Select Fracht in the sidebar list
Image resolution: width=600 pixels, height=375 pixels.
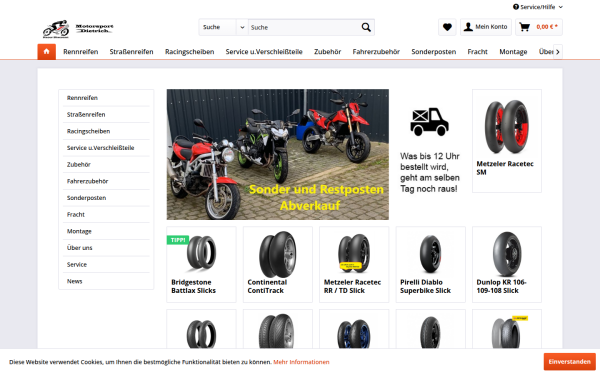click(x=106, y=214)
